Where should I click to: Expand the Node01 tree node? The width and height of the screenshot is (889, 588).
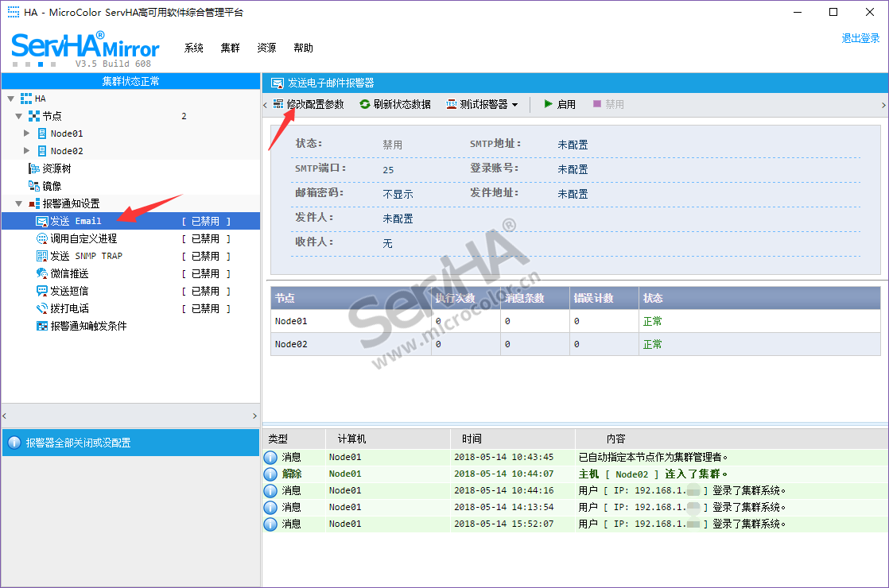27,133
